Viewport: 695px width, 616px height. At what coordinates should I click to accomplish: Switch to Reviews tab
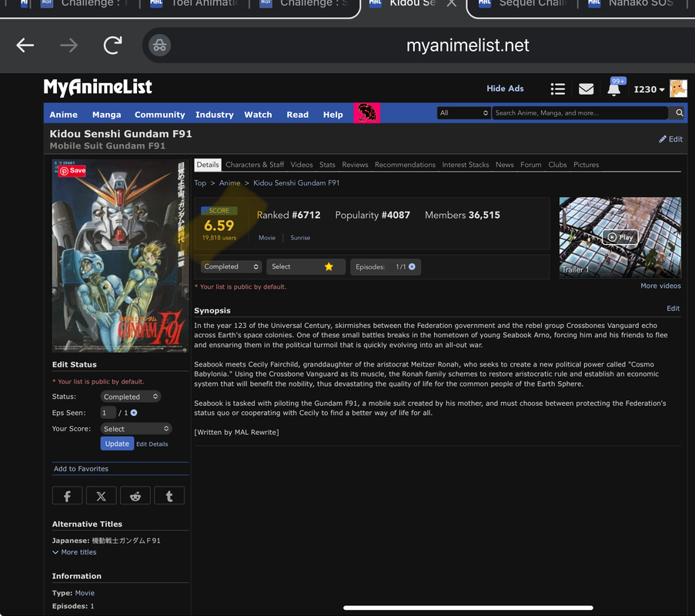click(355, 165)
